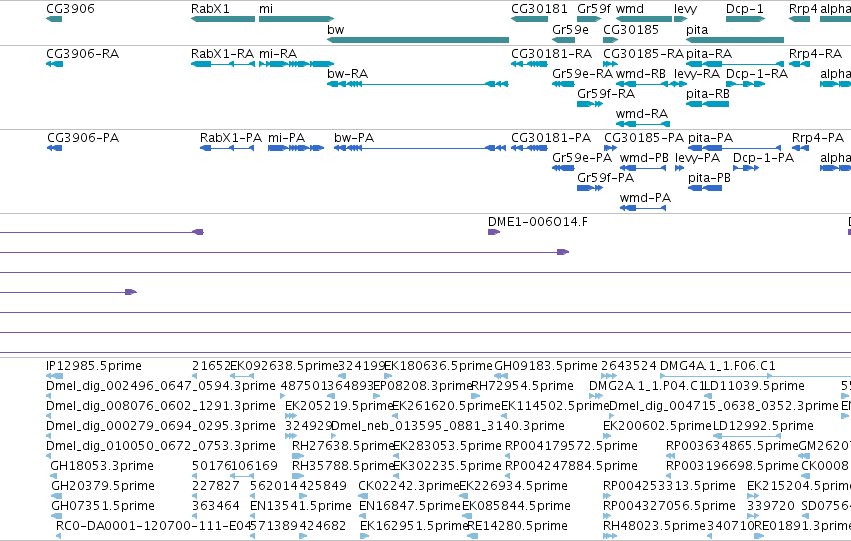Click the Gr59f-PA protein label
The image size is (851, 541).
pyautogui.click(x=606, y=177)
